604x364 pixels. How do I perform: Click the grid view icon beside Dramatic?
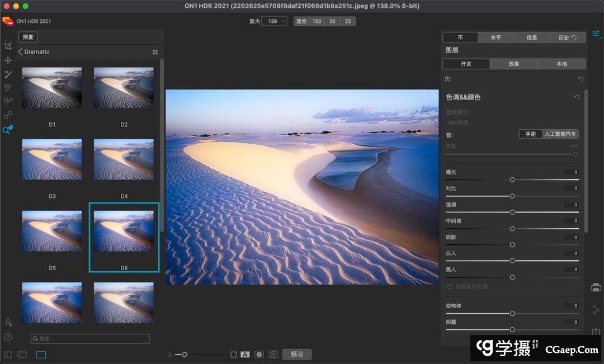(155, 52)
